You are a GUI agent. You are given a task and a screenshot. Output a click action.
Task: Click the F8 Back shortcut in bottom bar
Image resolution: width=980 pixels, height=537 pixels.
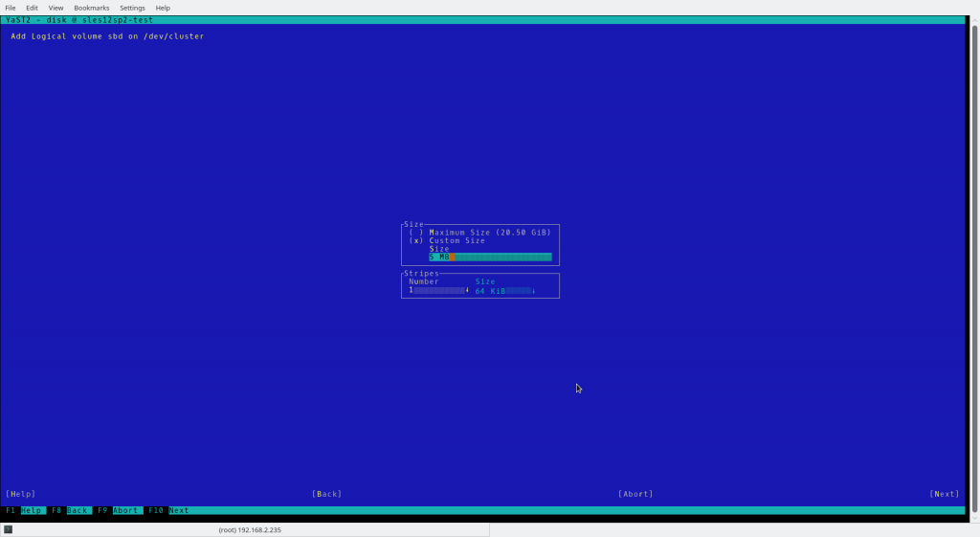70,511
